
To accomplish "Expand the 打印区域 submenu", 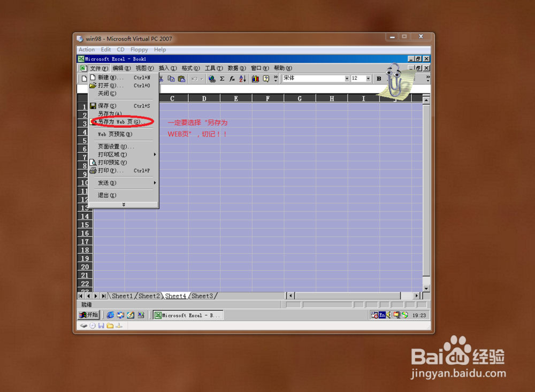I will coord(124,155).
